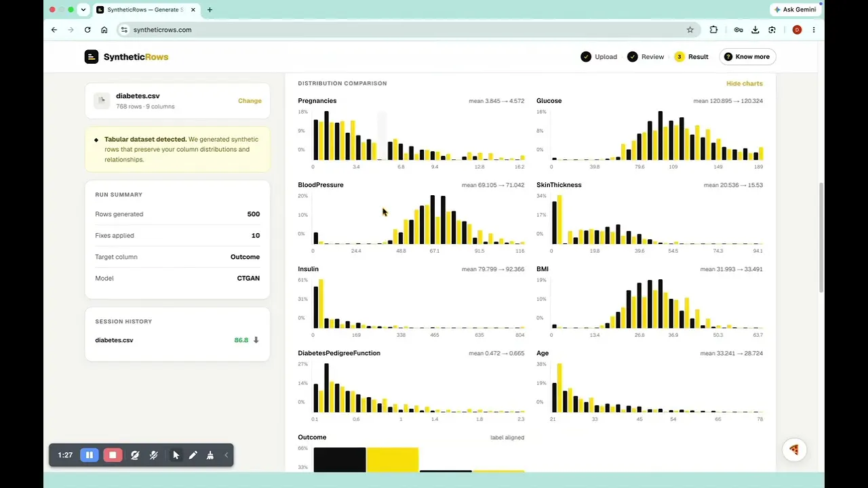Viewport: 868px width, 488px height.
Task: Open a new browser tab
Action: pos(210,10)
